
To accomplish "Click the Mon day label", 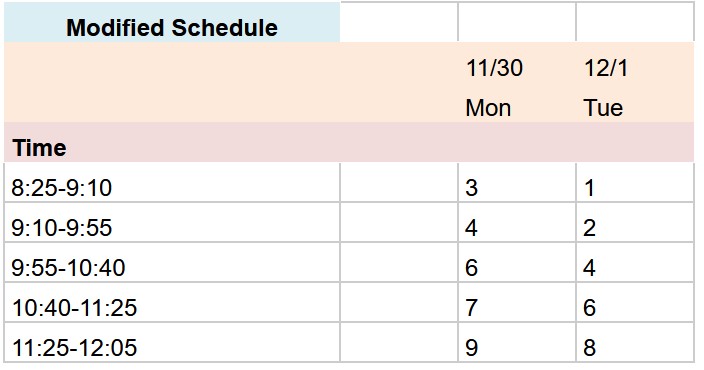I will pyautogui.click(x=517, y=103).
